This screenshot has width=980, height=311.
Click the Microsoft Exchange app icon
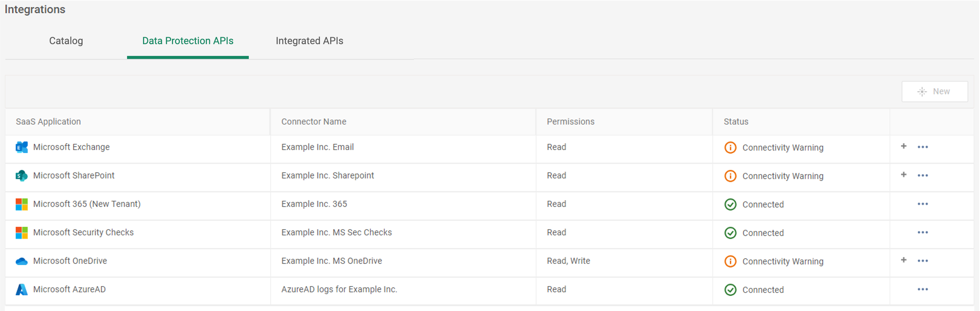tap(22, 147)
